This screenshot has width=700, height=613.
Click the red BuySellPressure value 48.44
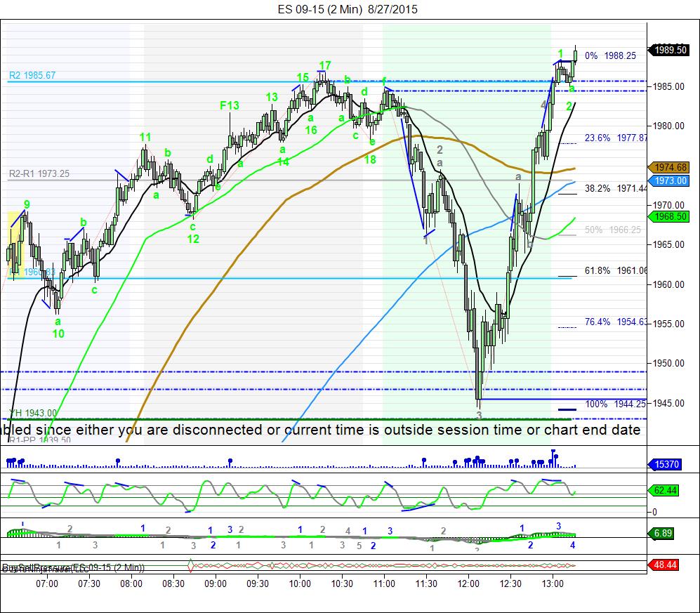coord(665,565)
